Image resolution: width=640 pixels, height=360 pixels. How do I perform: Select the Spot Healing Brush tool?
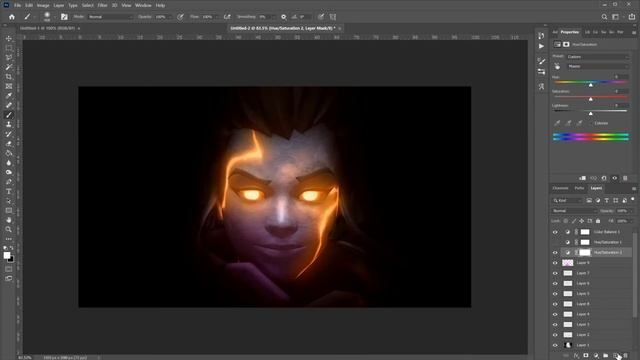tap(9, 105)
